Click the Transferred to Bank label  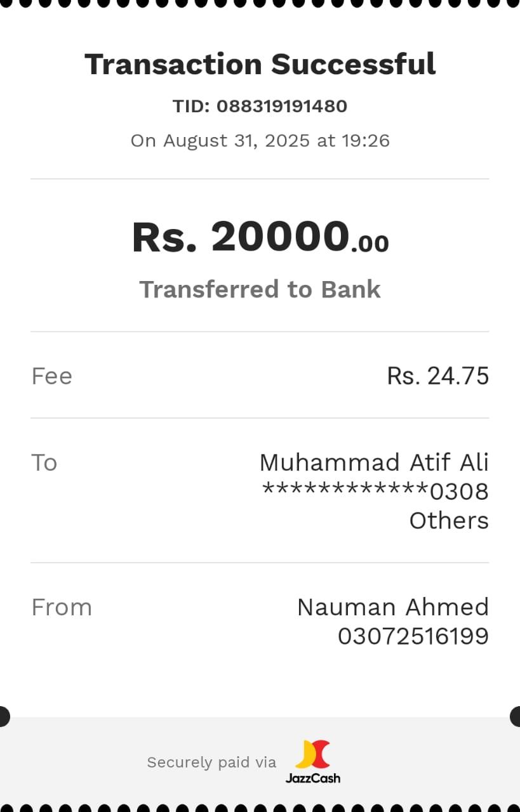260,289
